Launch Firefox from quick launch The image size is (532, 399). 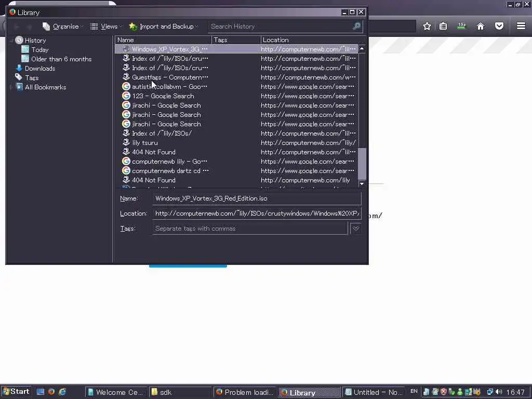(x=51, y=392)
